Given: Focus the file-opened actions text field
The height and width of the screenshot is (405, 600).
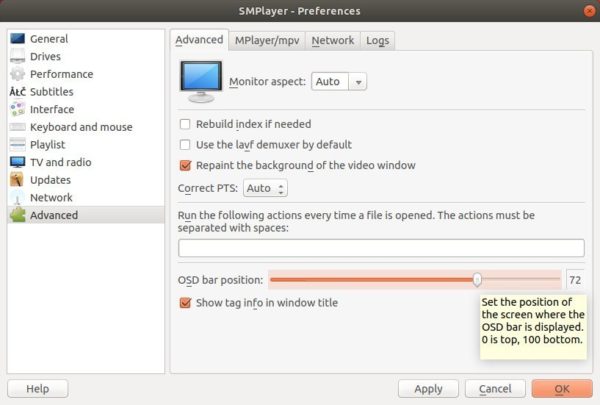Looking at the screenshot, I should (x=381, y=248).
